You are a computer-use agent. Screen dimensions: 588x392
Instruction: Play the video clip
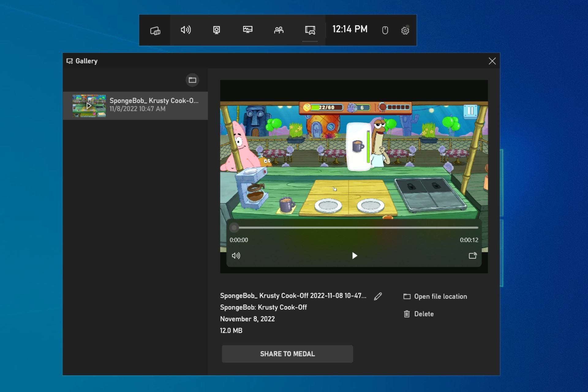(354, 256)
